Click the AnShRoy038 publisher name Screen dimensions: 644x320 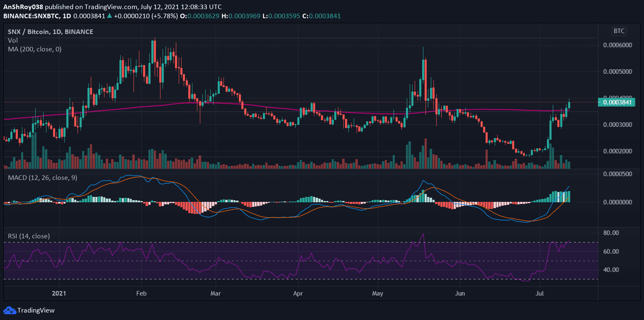[x=23, y=7]
